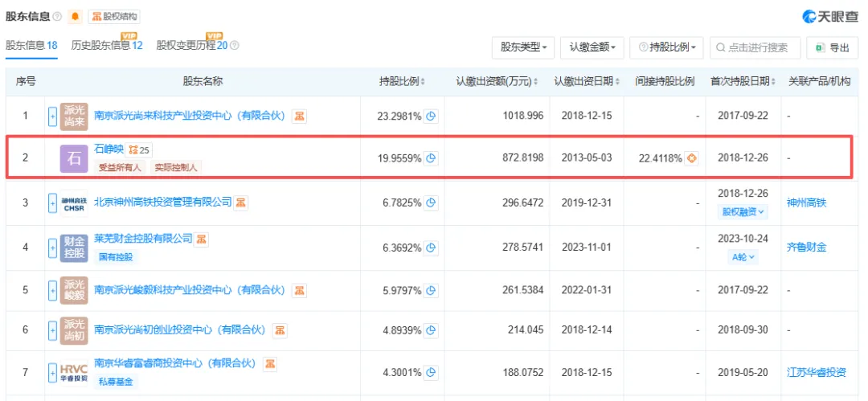This screenshot has width=868, height=401.
Task: Click pie chart icon next to 5.9797%
Action: point(432,290)
